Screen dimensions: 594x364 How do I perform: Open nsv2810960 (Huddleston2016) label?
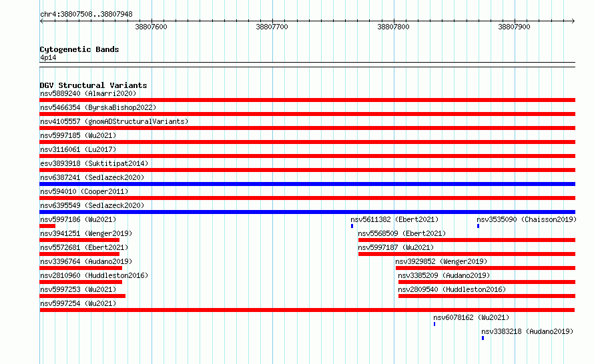94,275
